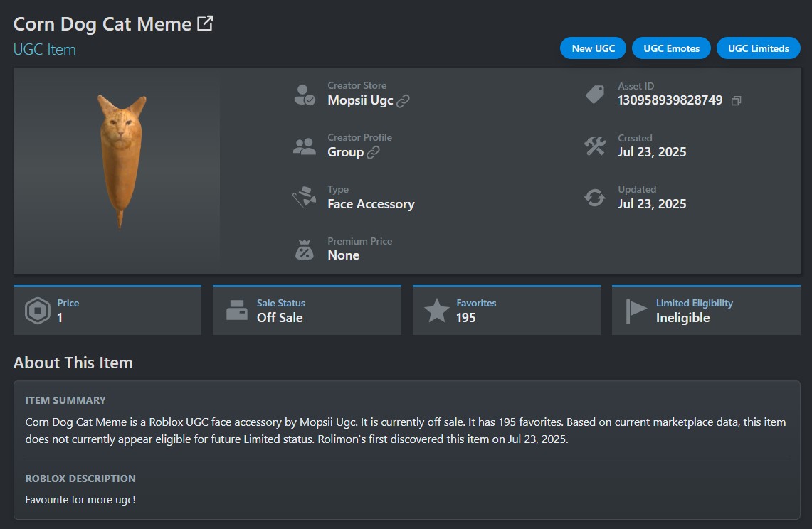Image resolution: width=812 pixels, height=529 pixels.
Task: Click the Robux icon in the Price card
Action: [37, 311]
